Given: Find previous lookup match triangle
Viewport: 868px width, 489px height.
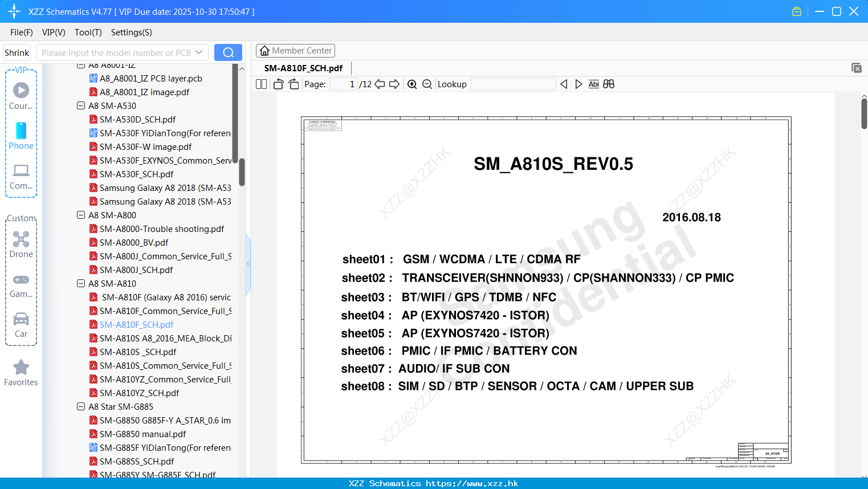Looking at the screenshot, I should pos(564,84).
